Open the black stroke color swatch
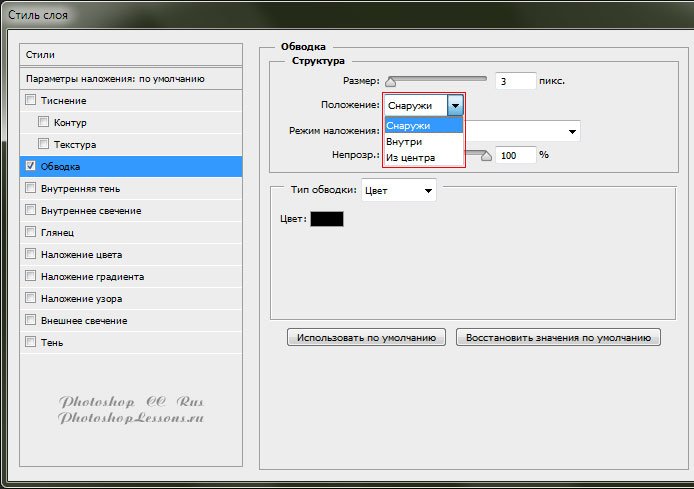694x489 pixels. coord(327,218)
